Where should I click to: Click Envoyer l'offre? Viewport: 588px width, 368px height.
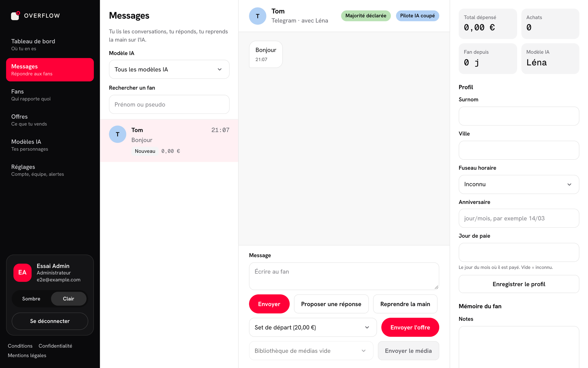[410, 327]
